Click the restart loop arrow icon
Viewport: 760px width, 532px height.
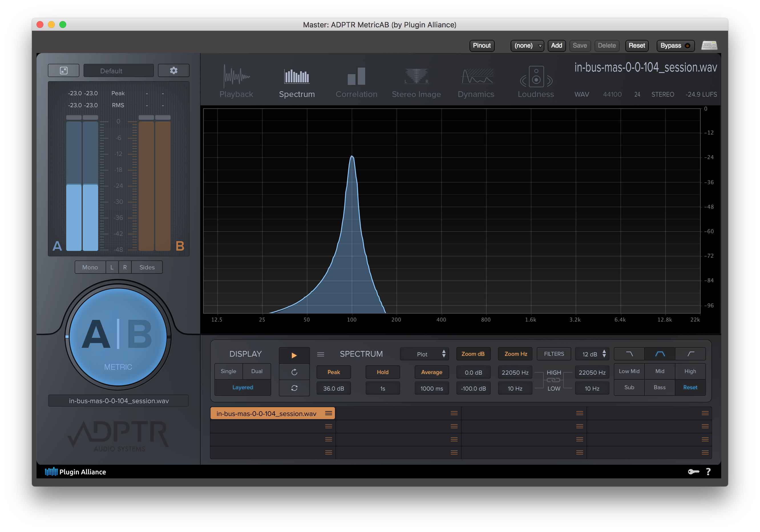pyautogui.click(x=294, y=372)
